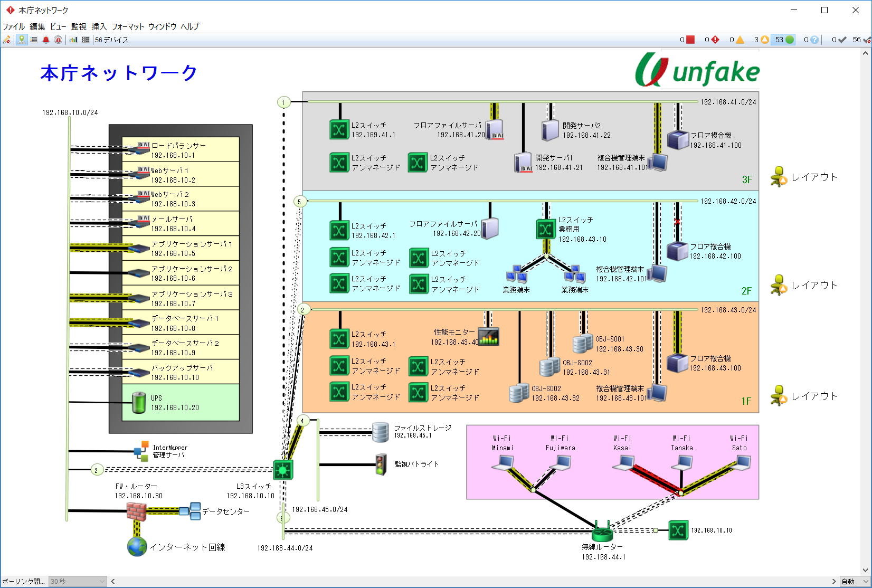Select the FW・ルーター firewall icon
The width and height of the screenshot is (872, 588).
tap(136, 511)
